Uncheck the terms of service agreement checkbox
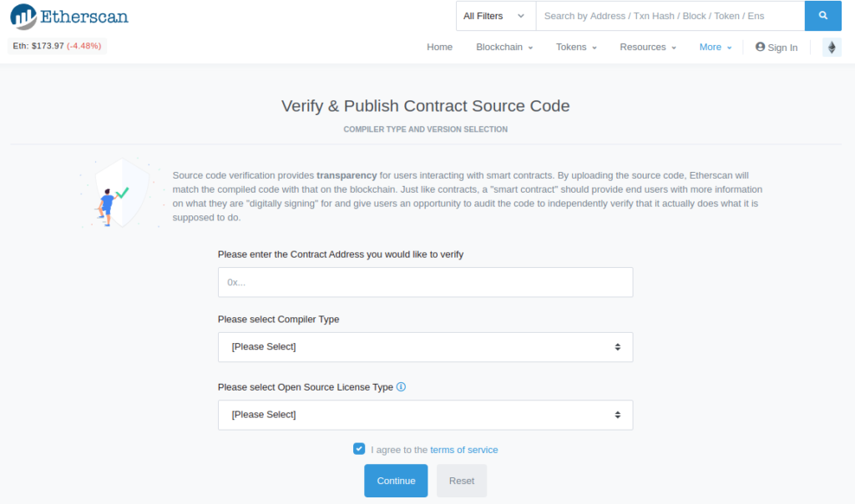Screen dimensions: 855x504 coord(359,449)
